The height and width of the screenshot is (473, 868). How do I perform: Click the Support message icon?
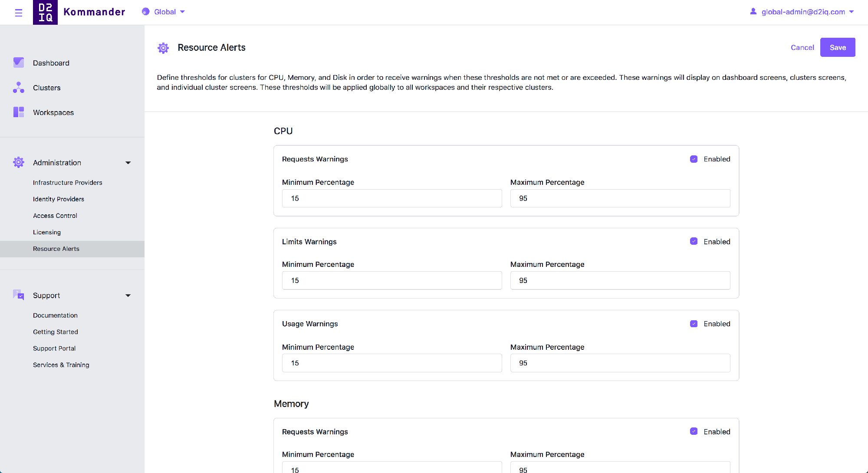(x=19, y=295)
